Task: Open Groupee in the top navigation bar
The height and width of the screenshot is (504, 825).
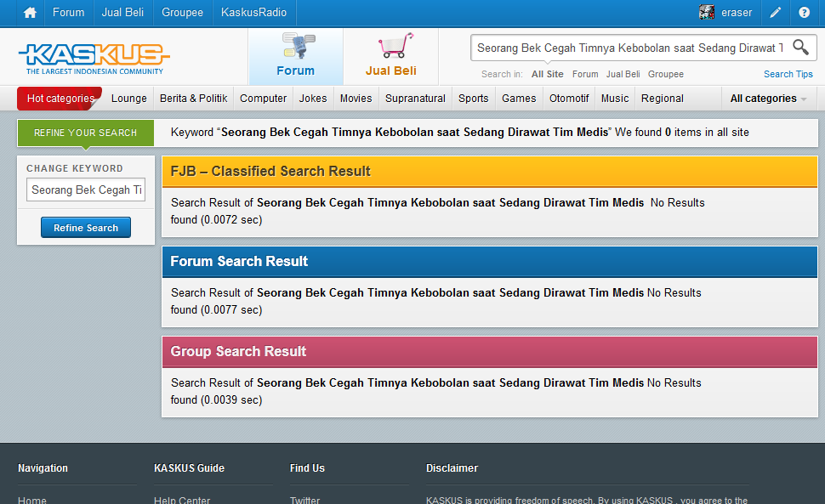Action: pyautogui.click(x=182, y=13)
